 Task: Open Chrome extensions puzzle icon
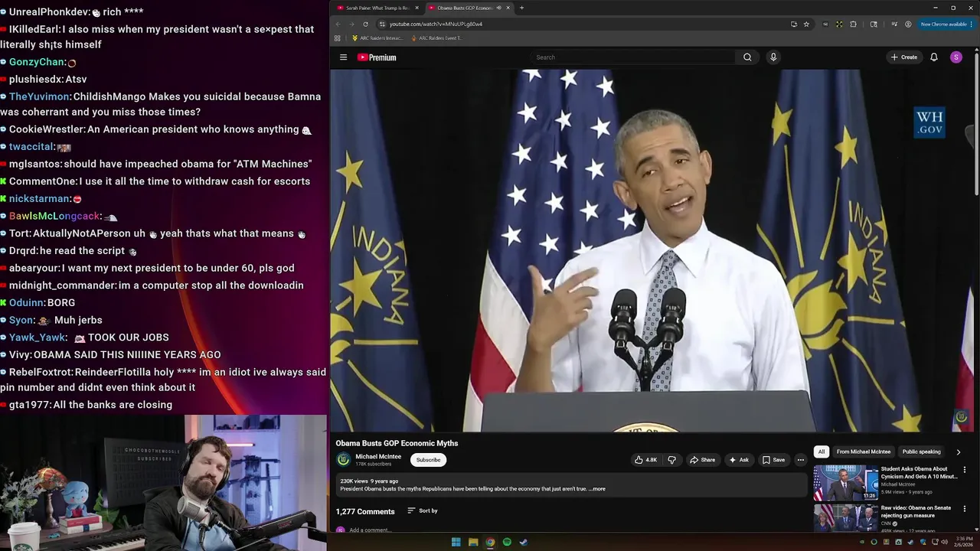click(853, 24)
